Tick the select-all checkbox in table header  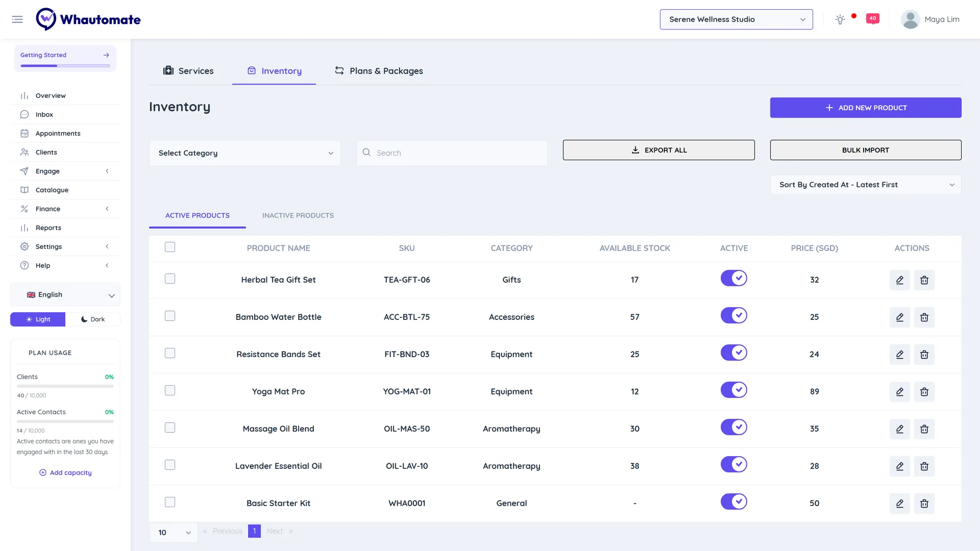click(x=170, y=247)
